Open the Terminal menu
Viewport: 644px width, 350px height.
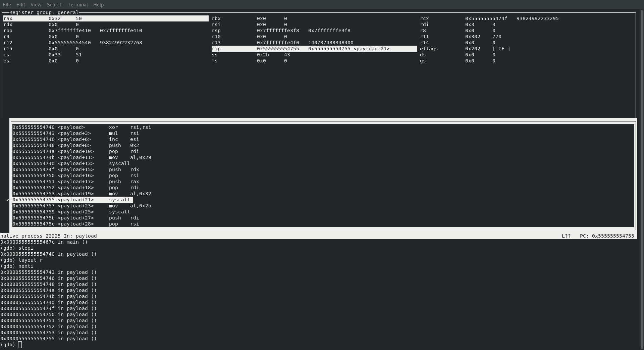coord(77,4)
